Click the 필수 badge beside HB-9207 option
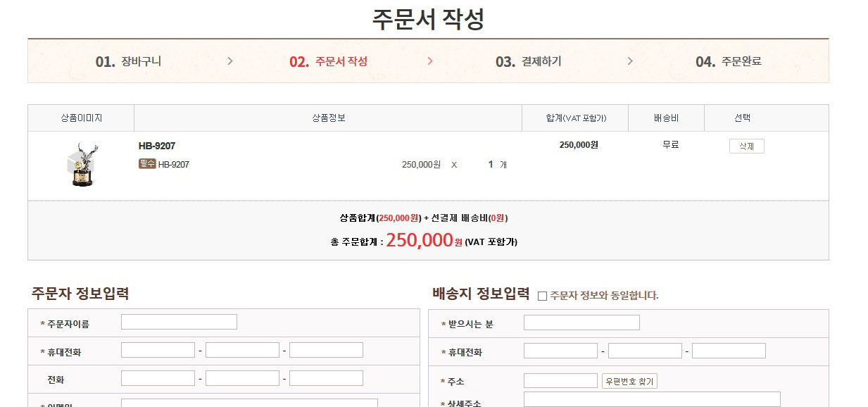868x407 pixels. point(147,164)
